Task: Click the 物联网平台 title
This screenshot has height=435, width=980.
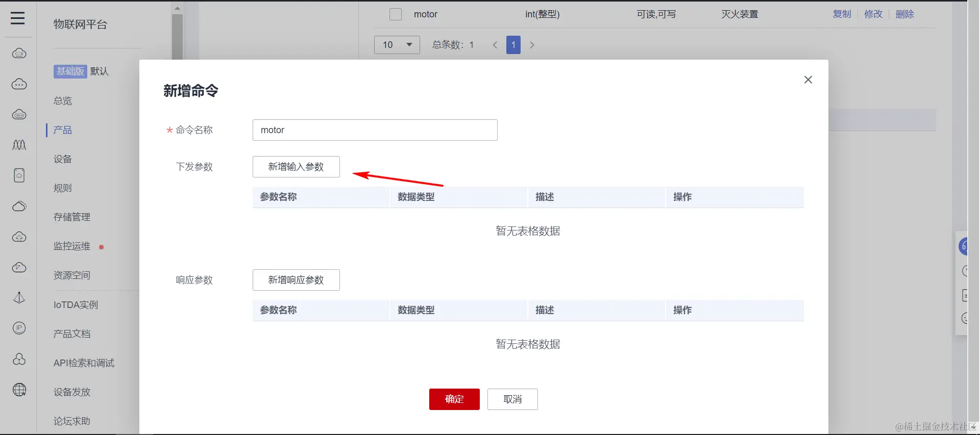Action: [x=80, y=24]
